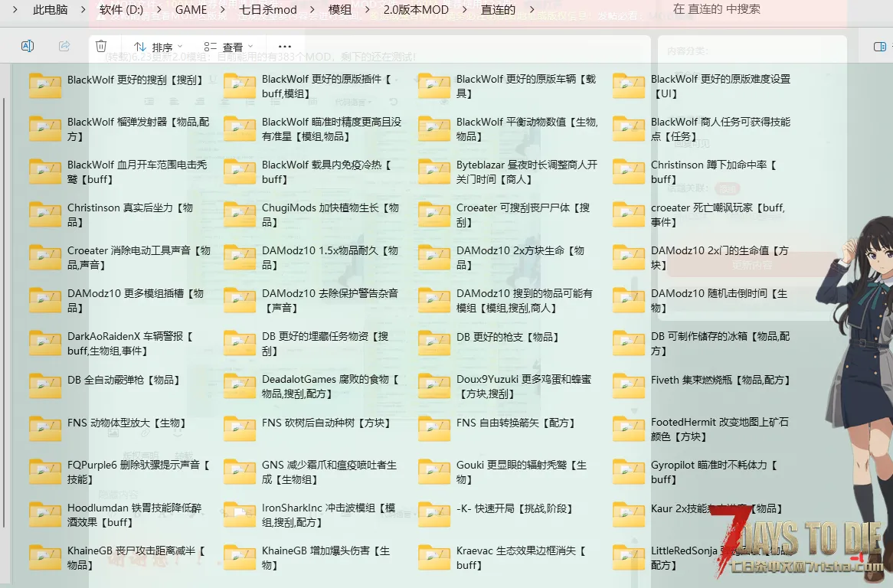Screen dimensions: 893x588
Task: Select the BlackWolf 载具内免疫冷热 folder icon
Action: tap(240, 171)
